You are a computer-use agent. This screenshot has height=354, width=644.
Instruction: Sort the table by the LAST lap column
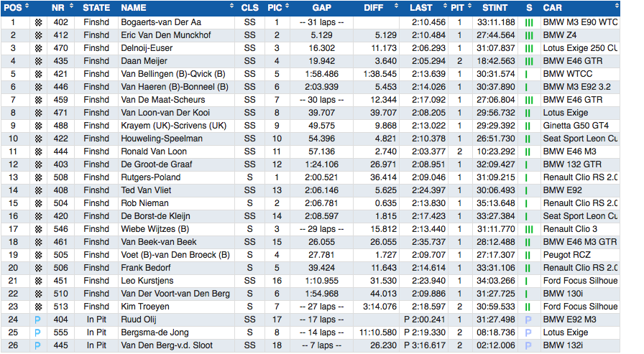point(422,7)
